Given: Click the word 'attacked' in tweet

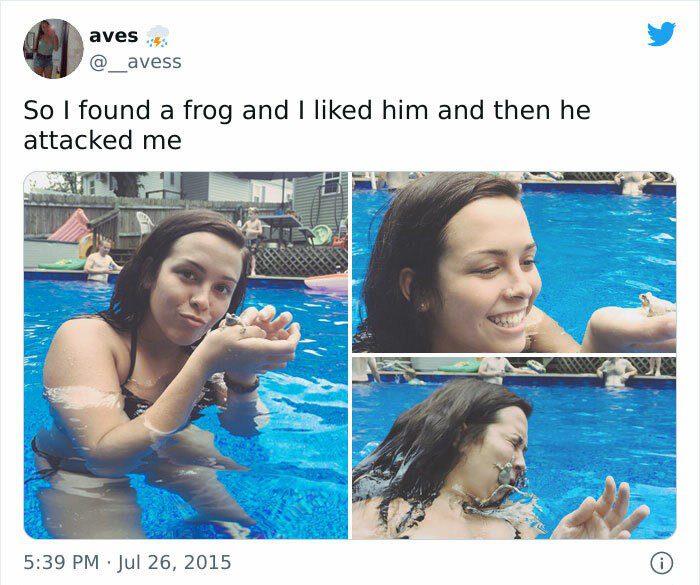Looking at the screenshot, I should click(78, 140).
